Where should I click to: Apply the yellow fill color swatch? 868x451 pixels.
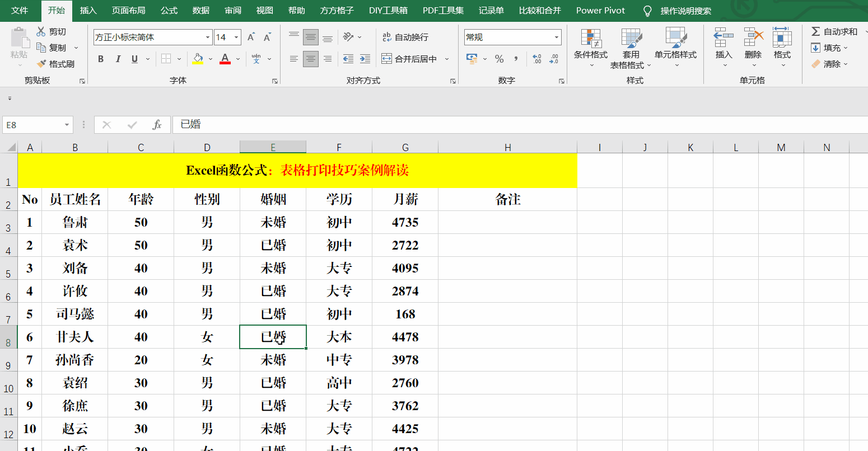[198, 59]
